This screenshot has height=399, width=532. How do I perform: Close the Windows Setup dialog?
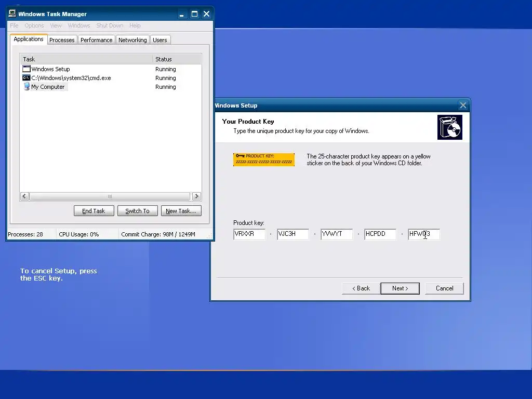click(x=463, y=105)
